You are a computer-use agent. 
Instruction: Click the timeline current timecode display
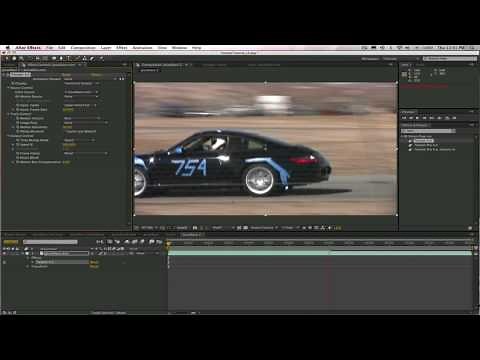point(11,242)
